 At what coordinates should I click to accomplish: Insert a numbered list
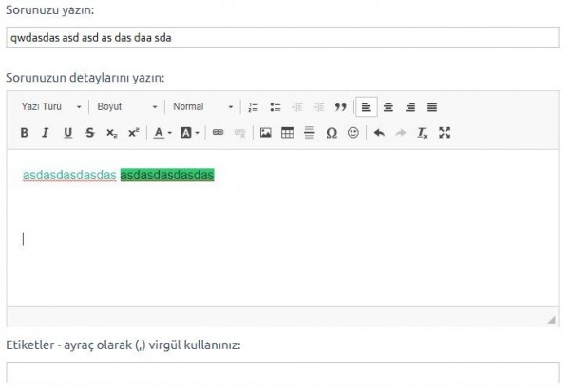pos(253,107)
